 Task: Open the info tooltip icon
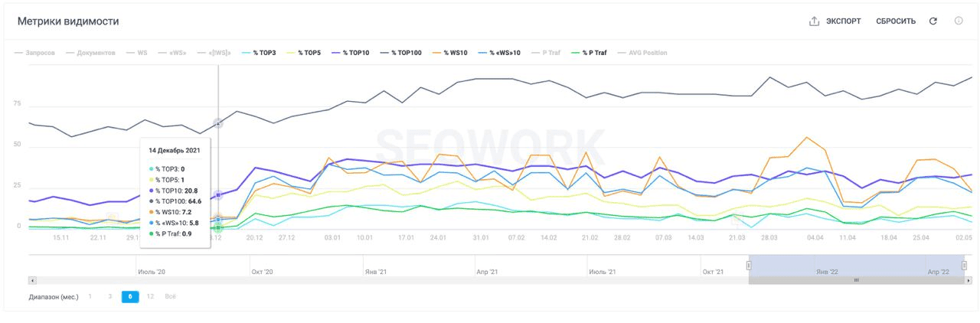(x=959, y=21)
